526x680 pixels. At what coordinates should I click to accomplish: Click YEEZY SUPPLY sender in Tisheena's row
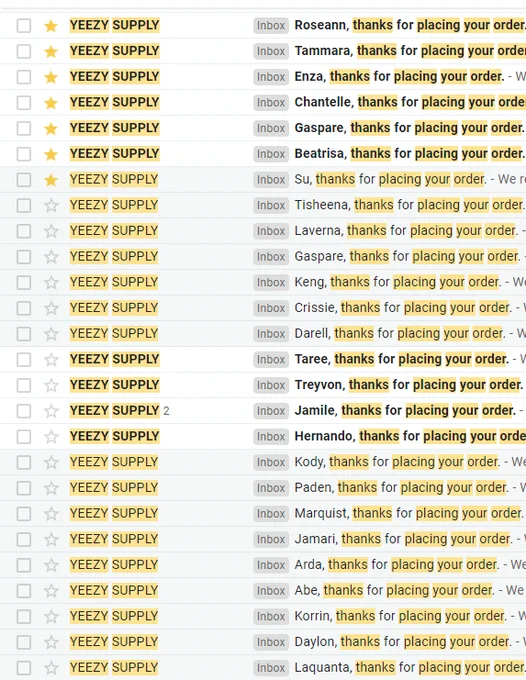click(114, 205)
